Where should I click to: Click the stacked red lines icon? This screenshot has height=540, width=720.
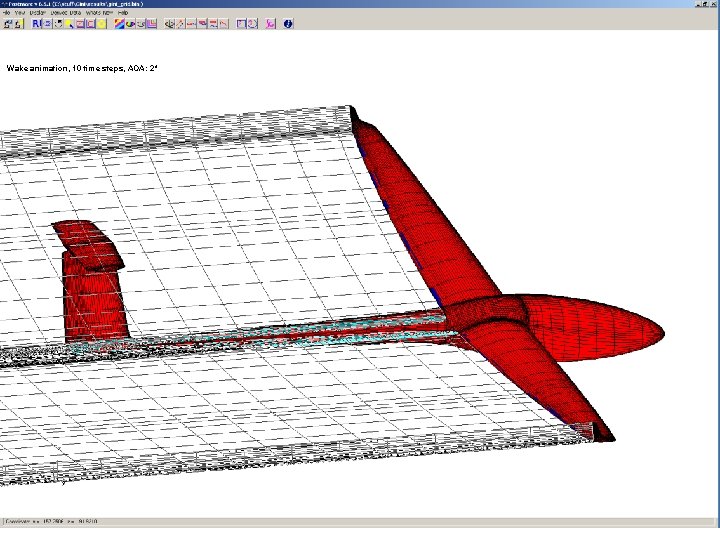(213, 23)
